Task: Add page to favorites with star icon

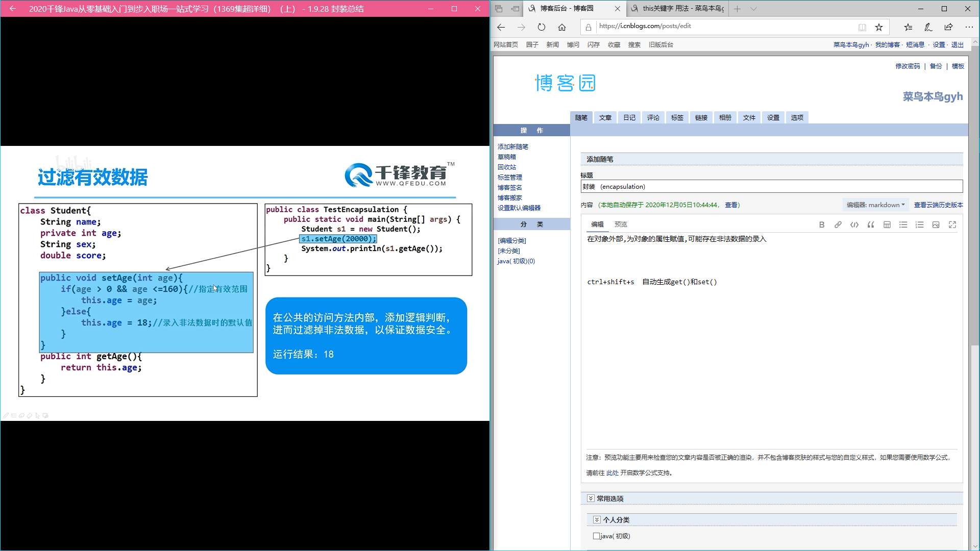Action: pos(878,27)
